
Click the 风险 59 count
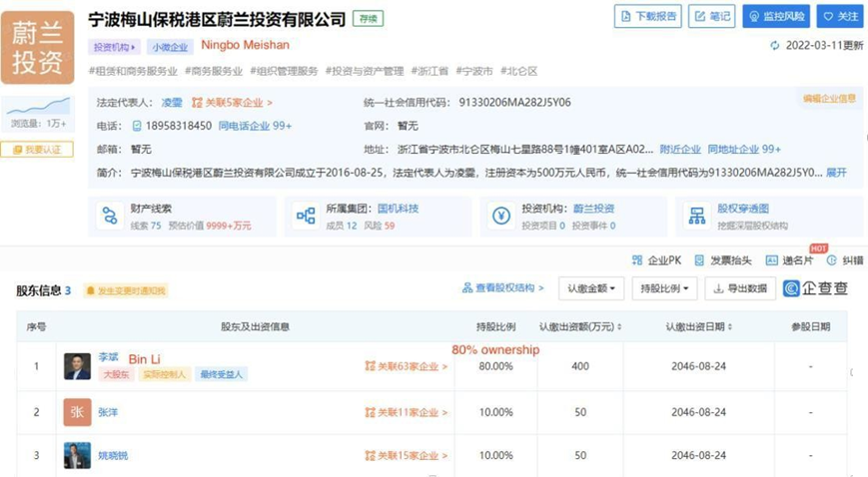click(x=380, y=226)
